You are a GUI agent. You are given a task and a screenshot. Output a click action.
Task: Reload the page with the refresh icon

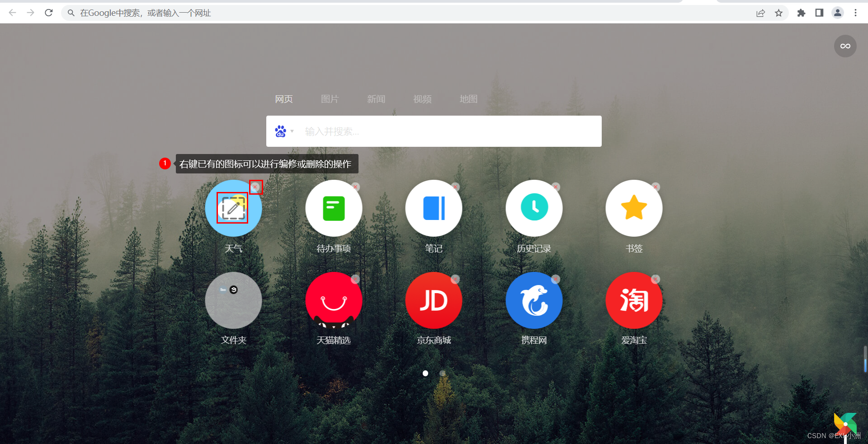49,13
